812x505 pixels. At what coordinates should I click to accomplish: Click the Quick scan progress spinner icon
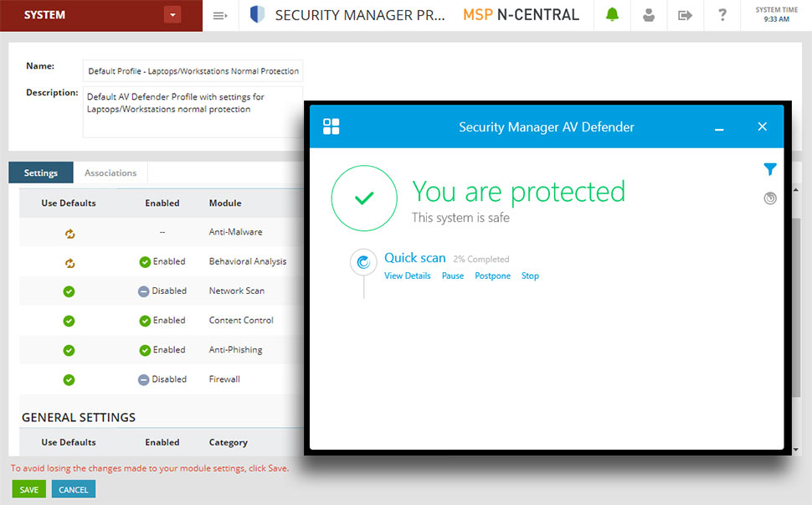click(363, 262)
